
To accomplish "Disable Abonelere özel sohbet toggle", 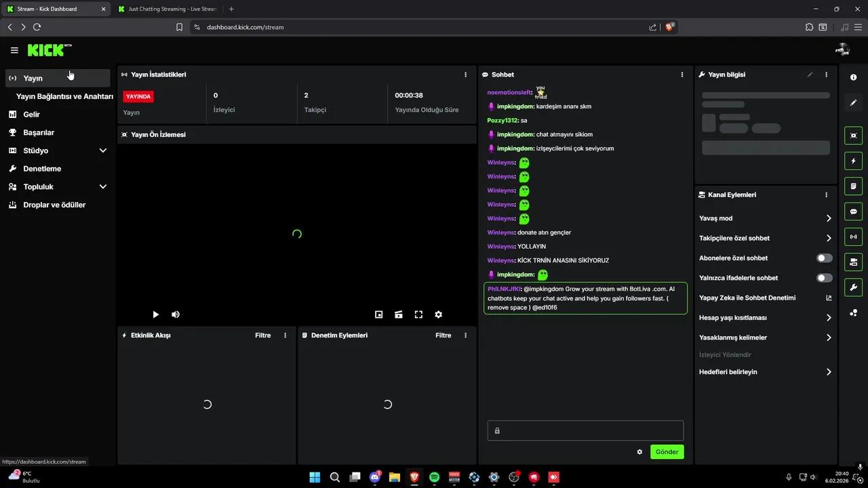I will point(824,258).
